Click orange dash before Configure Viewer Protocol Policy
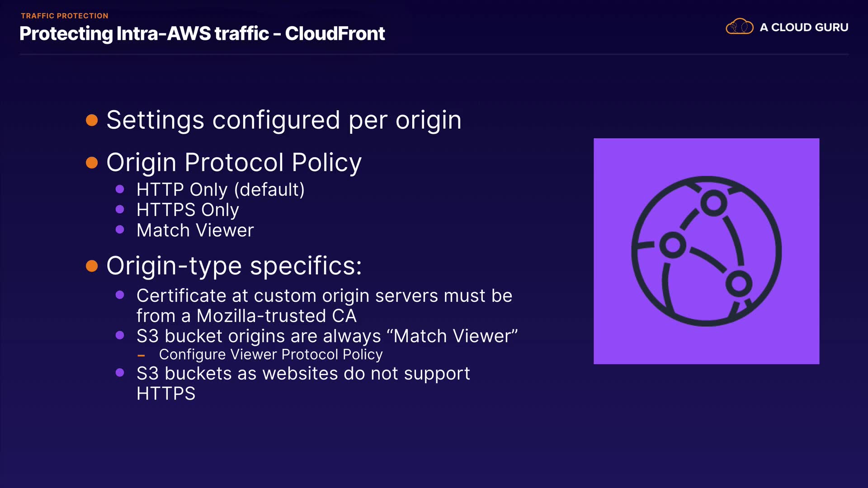The width and height of the screenshot is (868, 488). [141, 356]
